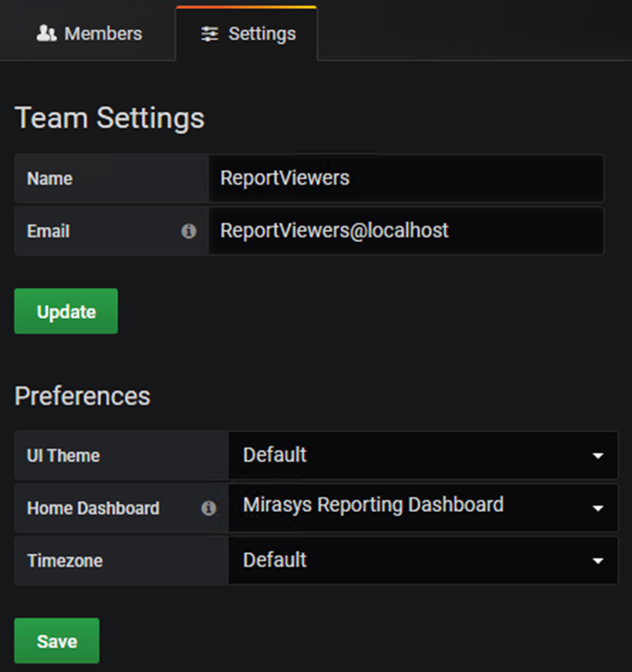632x672 pixels.
Task: Save the team preferences
Action: pyautogui.click(x=56, y=641)
